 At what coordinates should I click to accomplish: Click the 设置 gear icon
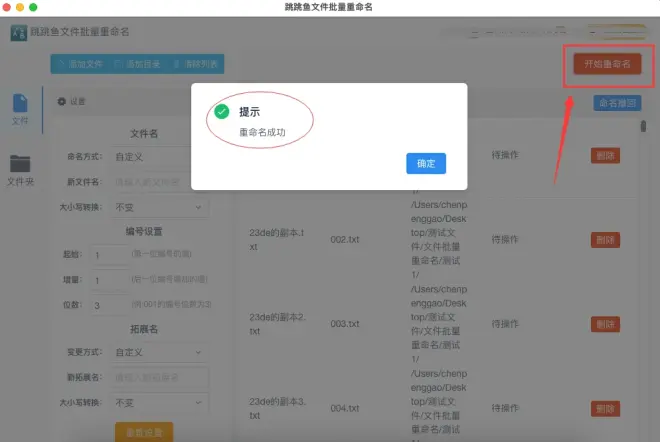pyautogui.click(x=62, y=101)
